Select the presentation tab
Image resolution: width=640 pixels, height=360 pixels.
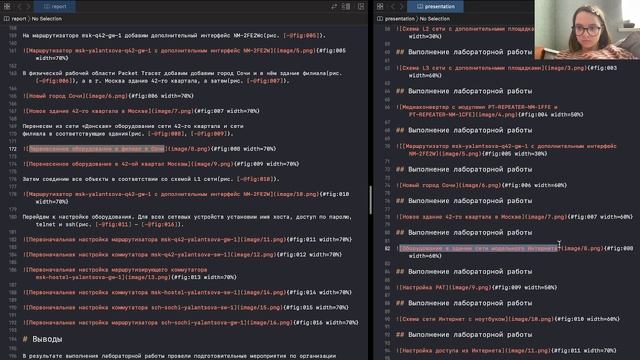pos(436,6)
